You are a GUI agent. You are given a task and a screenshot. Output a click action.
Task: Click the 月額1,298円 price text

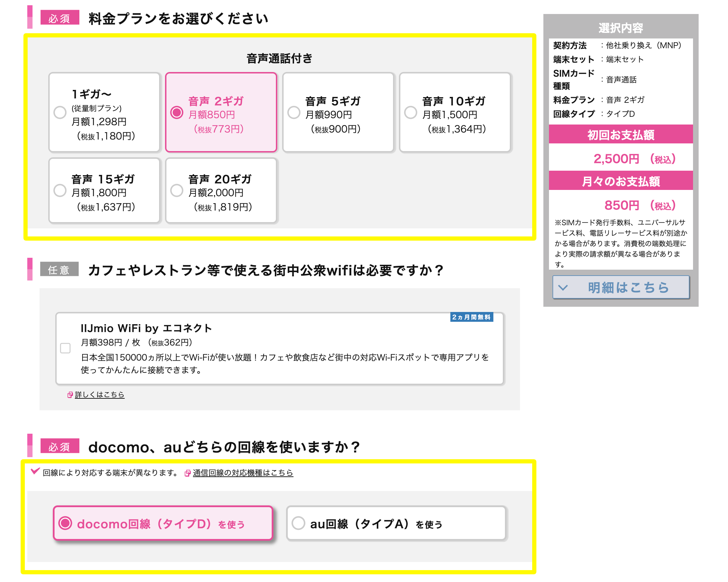(99, 122)
